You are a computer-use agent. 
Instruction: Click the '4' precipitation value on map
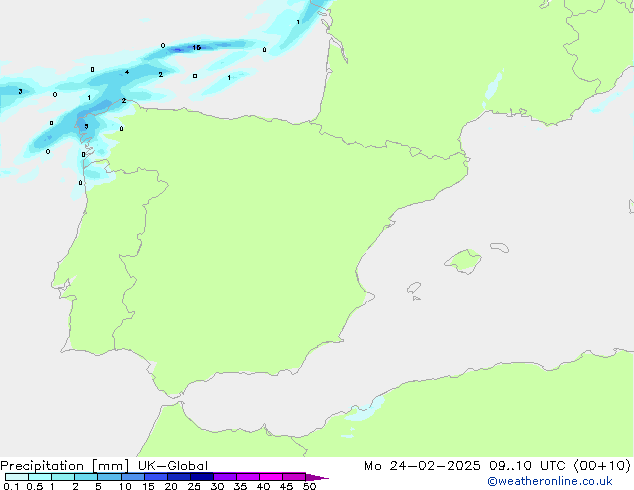tap(127, 72)
